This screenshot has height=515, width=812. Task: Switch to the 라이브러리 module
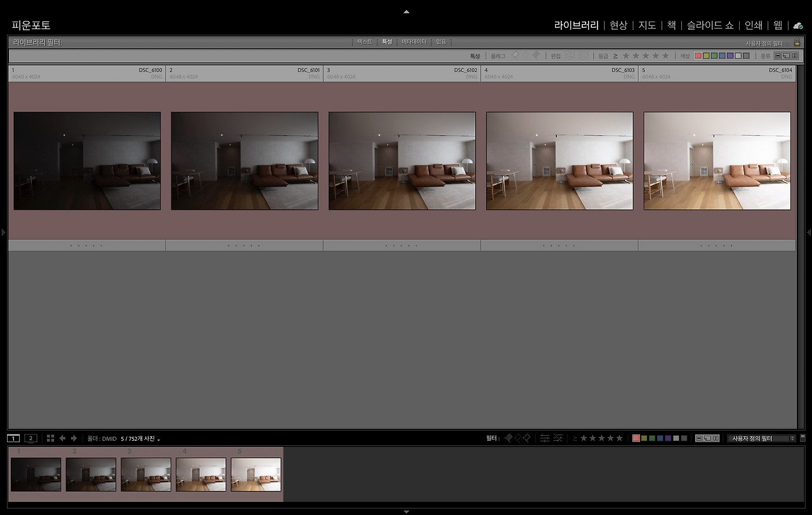point(576,25)
